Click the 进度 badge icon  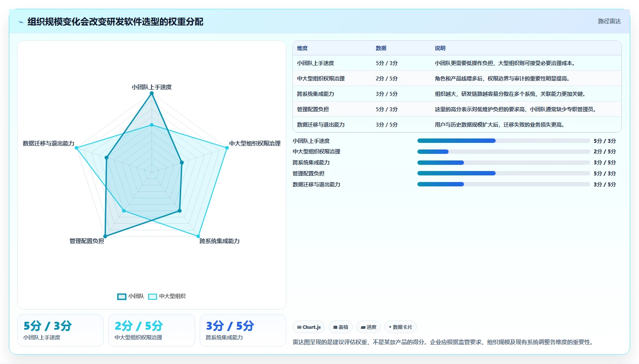coord(363,327)
